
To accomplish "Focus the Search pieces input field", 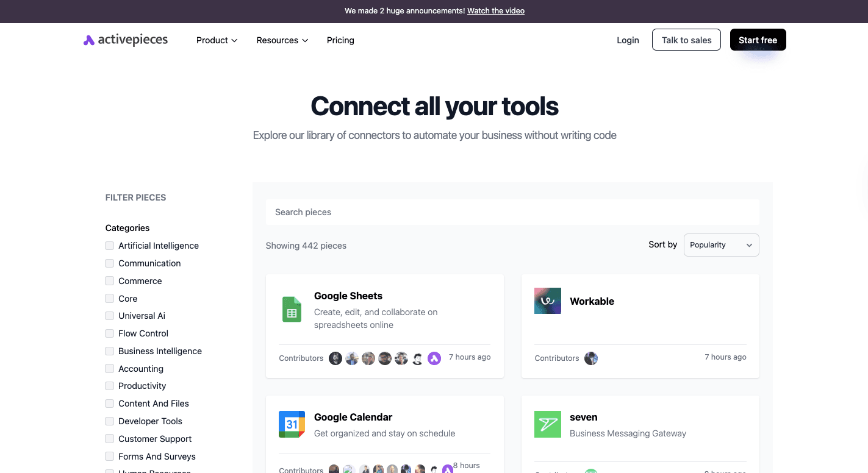I will [512, 212].
